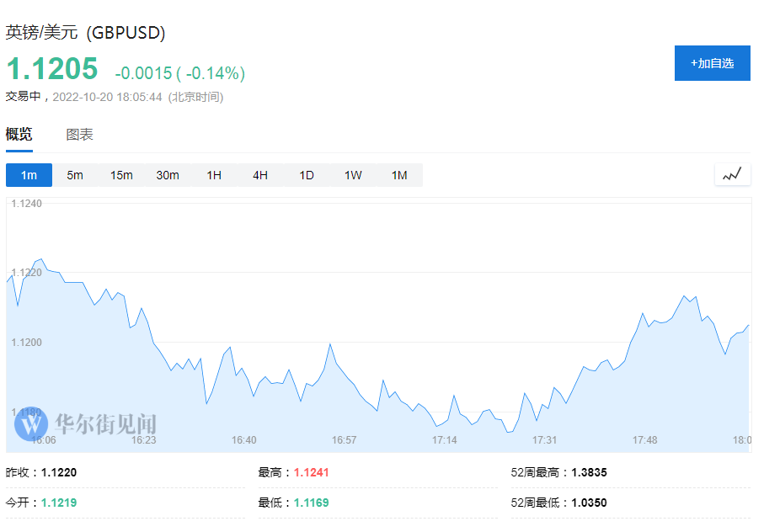This screenshot has width=764, height=532.
Task: Click the 16:40 time axis label
Action: click(x=243, y=440)
